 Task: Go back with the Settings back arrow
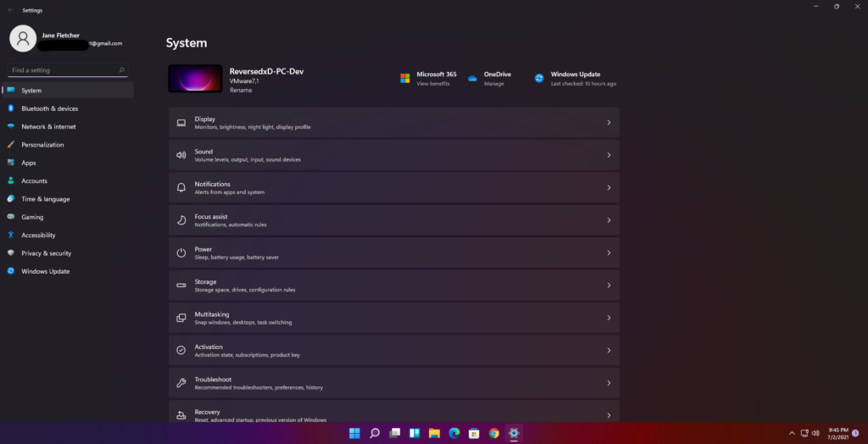(10, 10)
